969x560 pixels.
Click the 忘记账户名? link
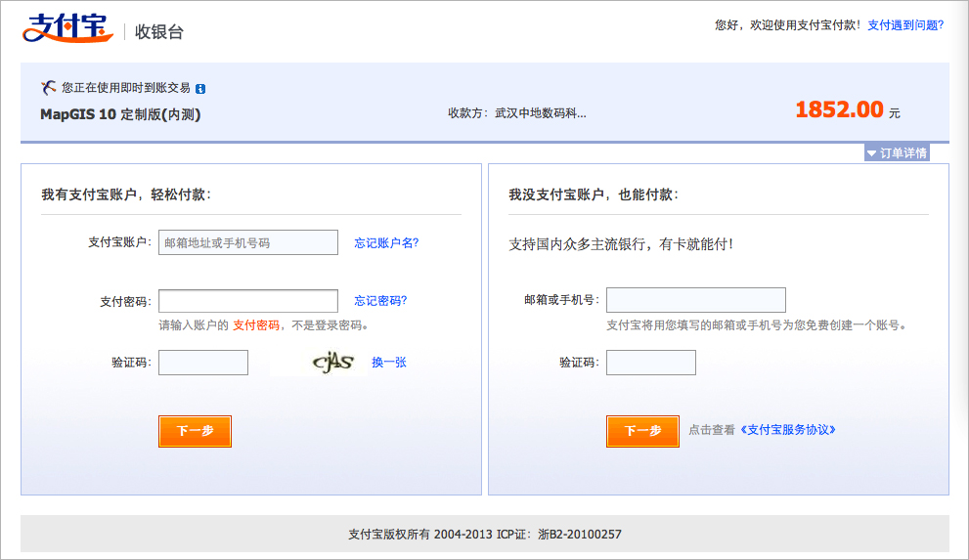386,242
